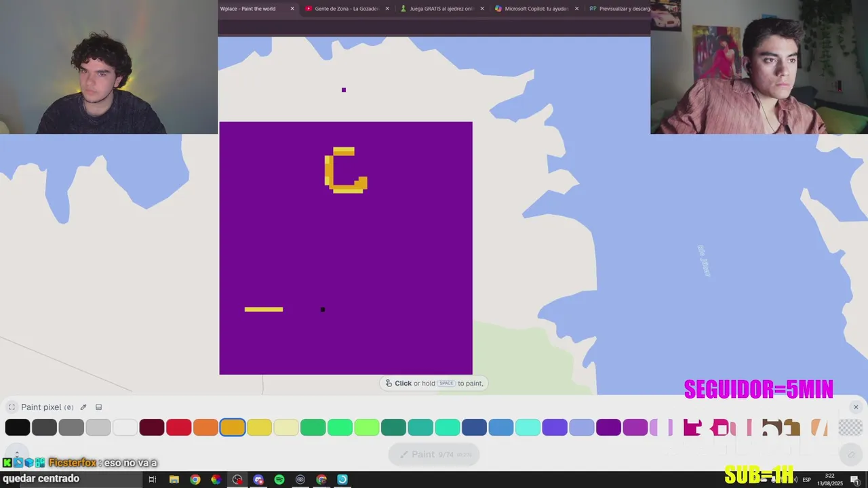Pick the light cyan color swatch
This screenshot has width=868, height=488.
[x=528, y=427]
